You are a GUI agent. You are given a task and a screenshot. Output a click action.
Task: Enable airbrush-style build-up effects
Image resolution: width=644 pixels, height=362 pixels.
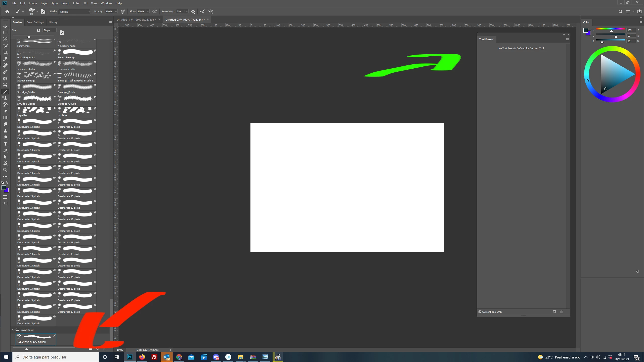155,12
